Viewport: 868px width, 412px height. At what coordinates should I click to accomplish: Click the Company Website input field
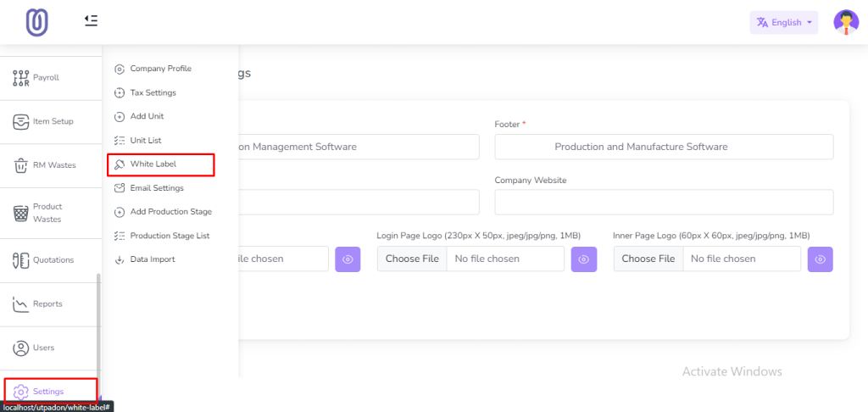click(x=663, y=203)
